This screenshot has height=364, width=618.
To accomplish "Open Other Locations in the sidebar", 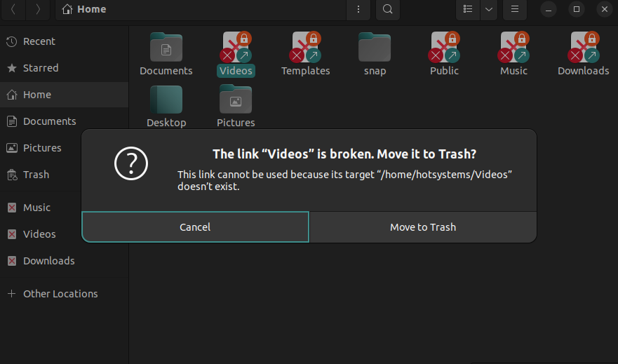I will 65,294.
